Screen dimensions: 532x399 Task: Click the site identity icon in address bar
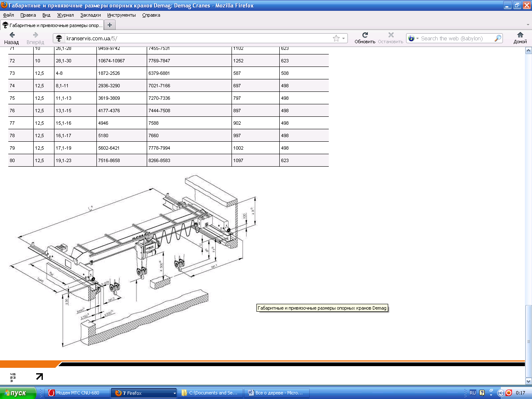point(59,38)
